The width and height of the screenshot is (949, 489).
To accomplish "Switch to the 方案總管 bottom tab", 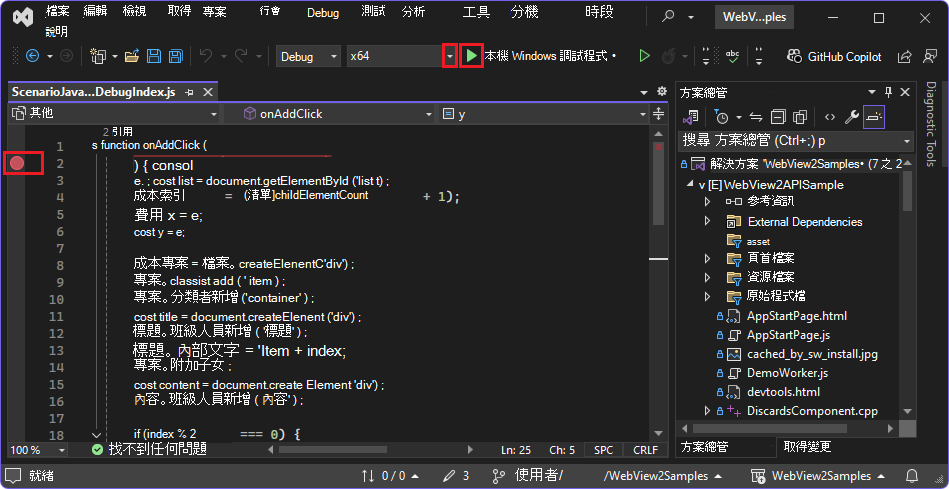I will 704,447.
